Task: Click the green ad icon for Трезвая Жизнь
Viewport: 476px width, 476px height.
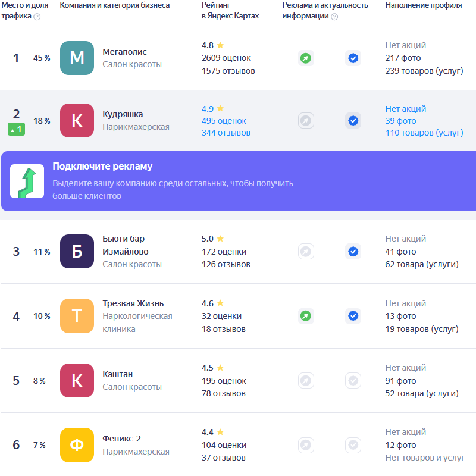Action: [305, 316]
